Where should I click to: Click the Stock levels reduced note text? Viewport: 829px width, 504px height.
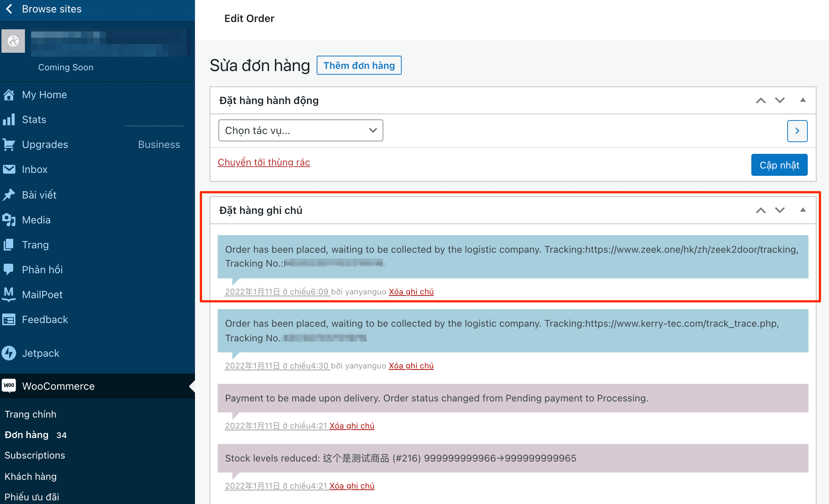[401, 458]
